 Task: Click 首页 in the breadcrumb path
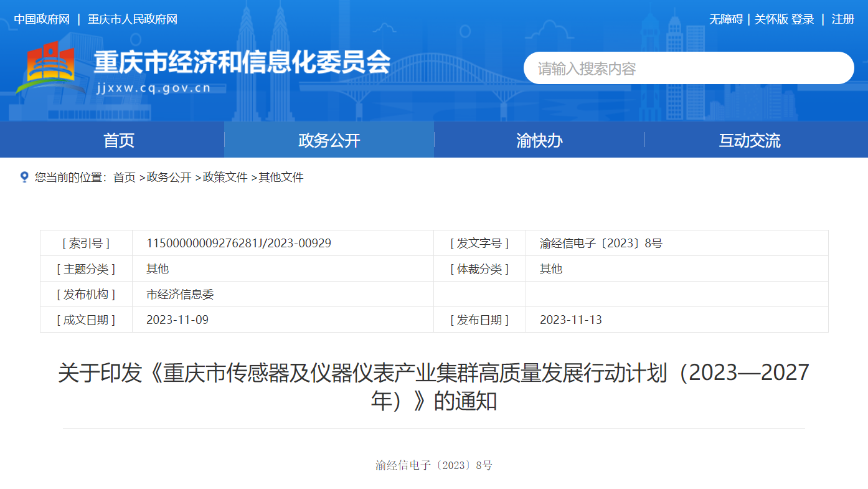124,178
